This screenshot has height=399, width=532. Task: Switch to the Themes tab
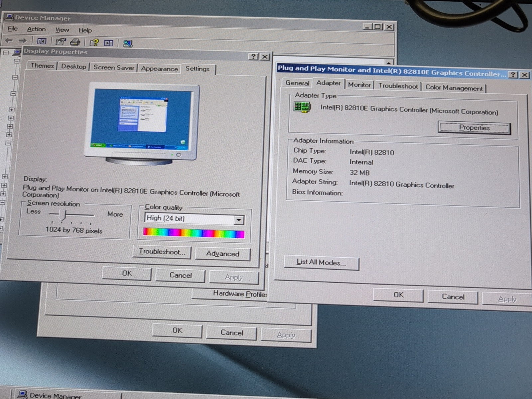click(x=42, y=66)
